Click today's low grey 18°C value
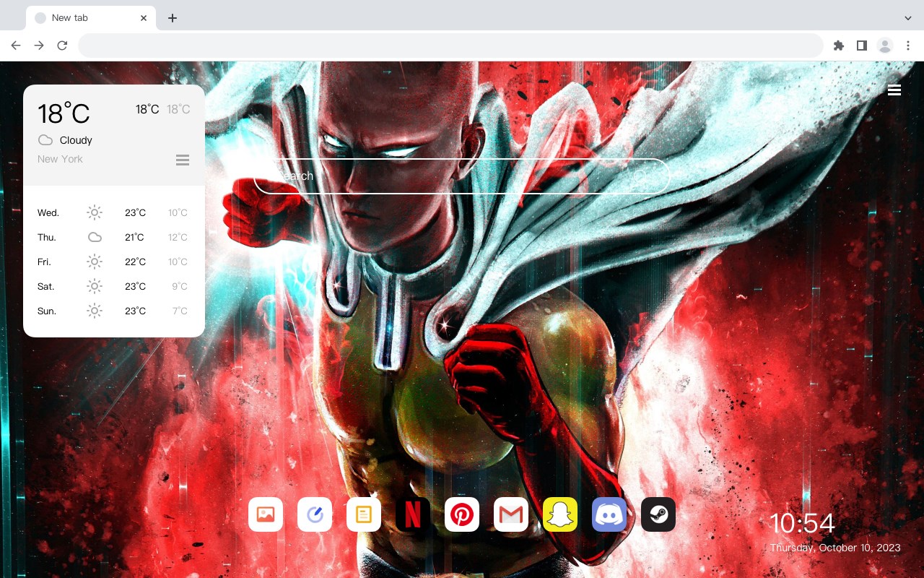 pyautogui.click(x=178, y=109)
